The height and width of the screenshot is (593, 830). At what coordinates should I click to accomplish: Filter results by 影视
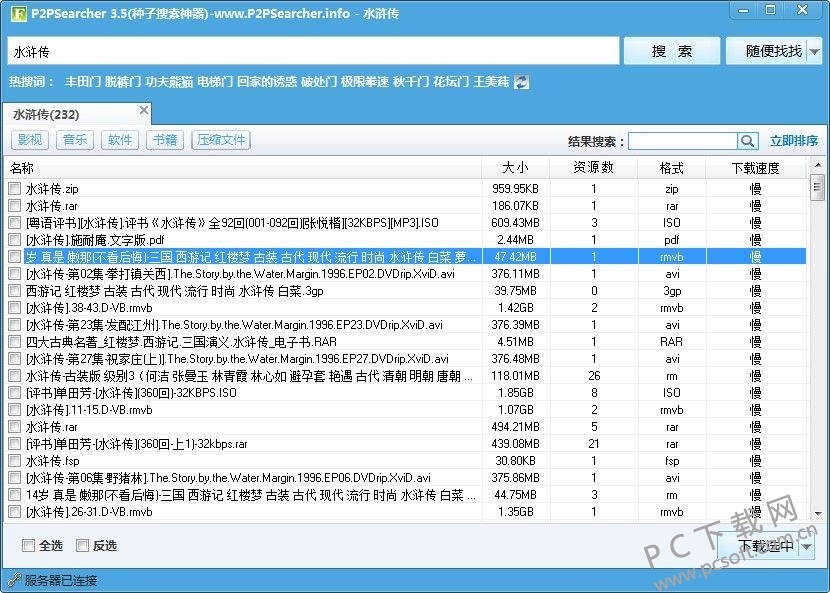[30, 140]
